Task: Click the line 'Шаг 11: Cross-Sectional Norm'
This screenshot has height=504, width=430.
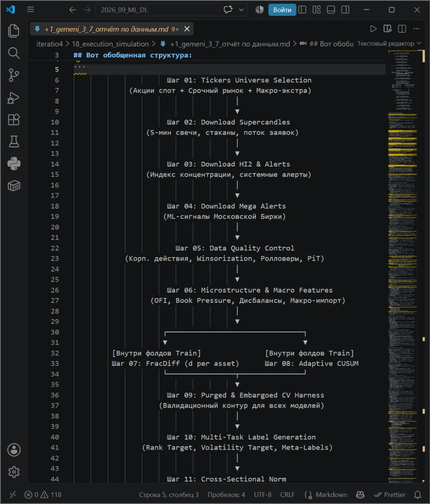Action: point(226,479)
